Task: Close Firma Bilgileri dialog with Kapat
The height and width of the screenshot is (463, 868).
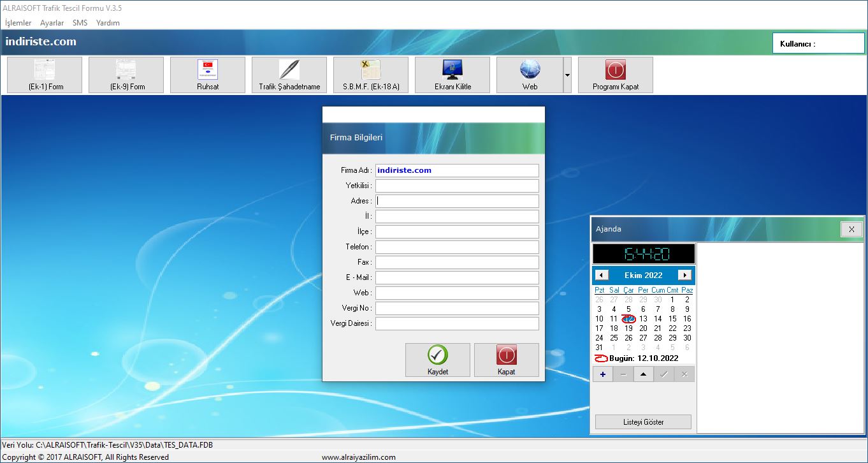Action: pos(507,360)
